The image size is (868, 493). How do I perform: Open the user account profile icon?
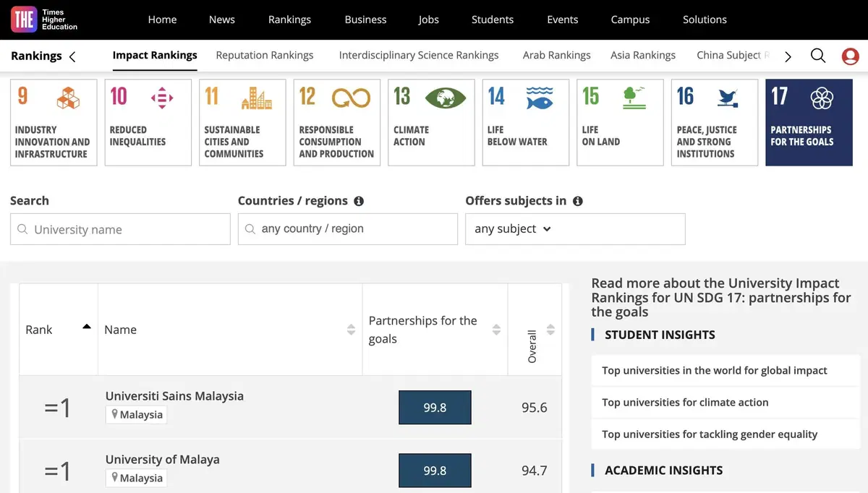click(x=851, y=56)
